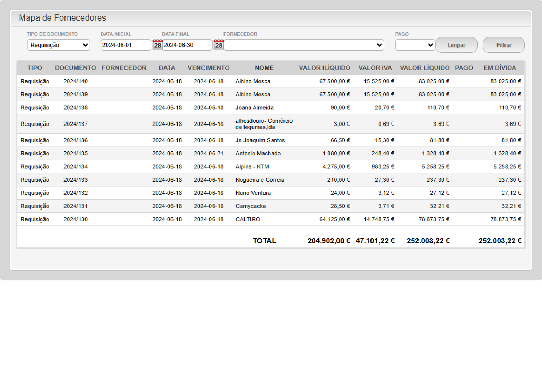The height and width of the screenshot is (392, 542).
Task: Select António Machado requisition 2024/135
Action: click(x=75, y=153)
